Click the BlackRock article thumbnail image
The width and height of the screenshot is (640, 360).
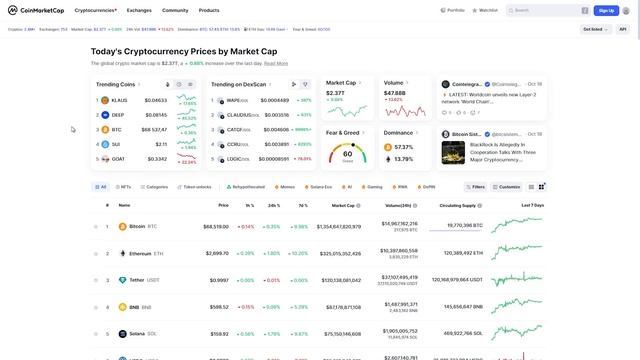453,153
